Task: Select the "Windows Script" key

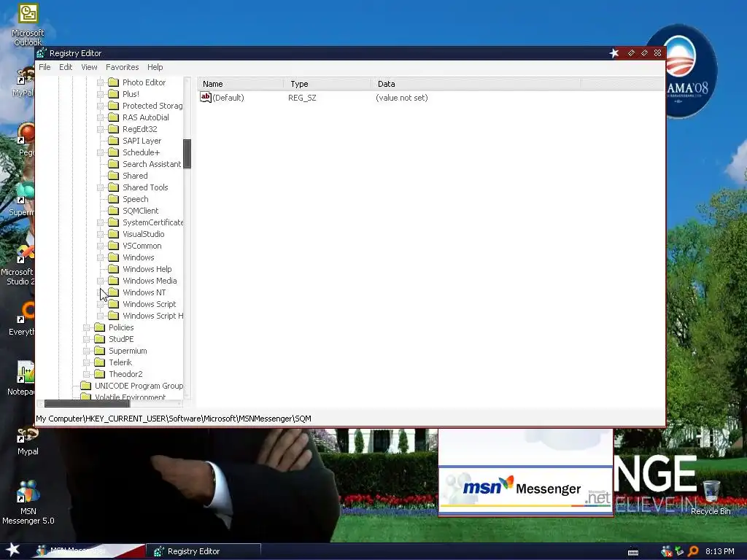Action: click(149, 304)
